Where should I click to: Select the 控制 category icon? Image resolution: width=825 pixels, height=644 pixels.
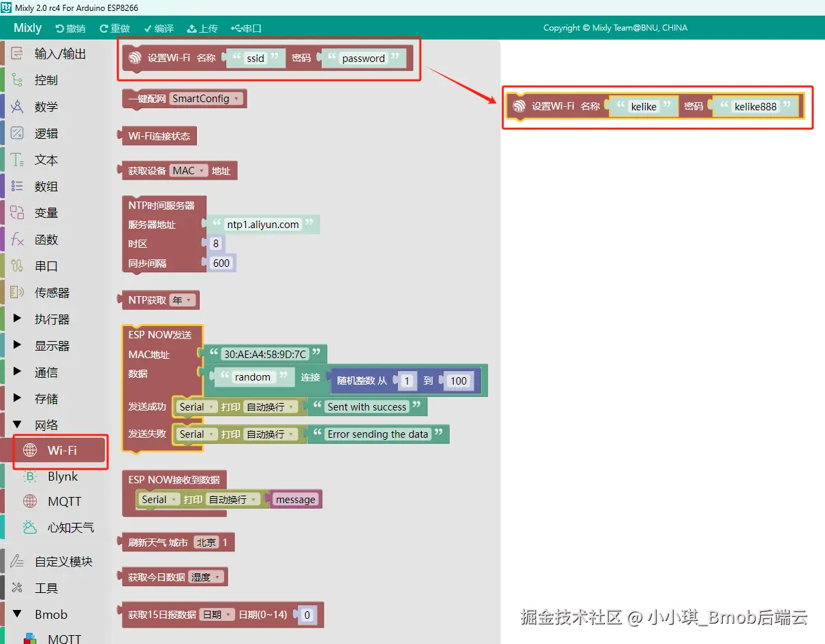pos(18,80)
